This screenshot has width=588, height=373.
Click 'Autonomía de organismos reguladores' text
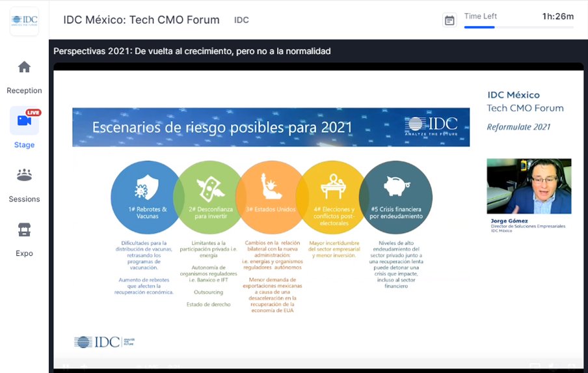(x=209, y=273)
